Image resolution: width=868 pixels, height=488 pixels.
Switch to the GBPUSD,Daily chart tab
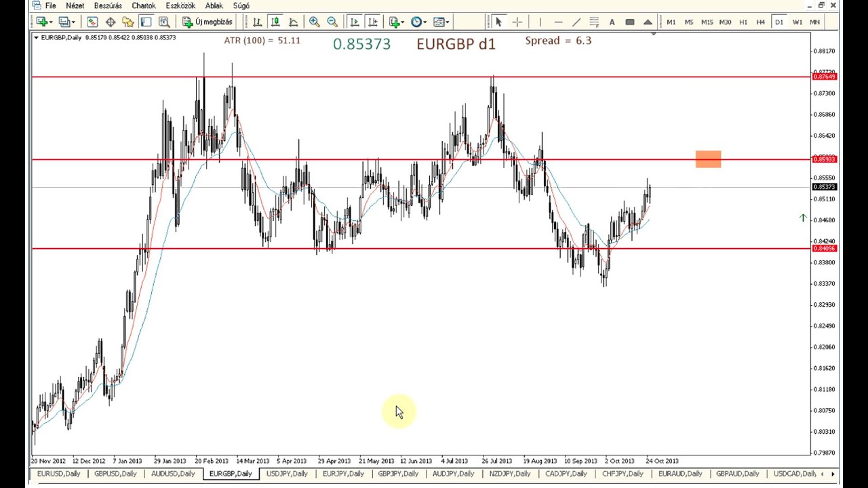coord(115,474)
